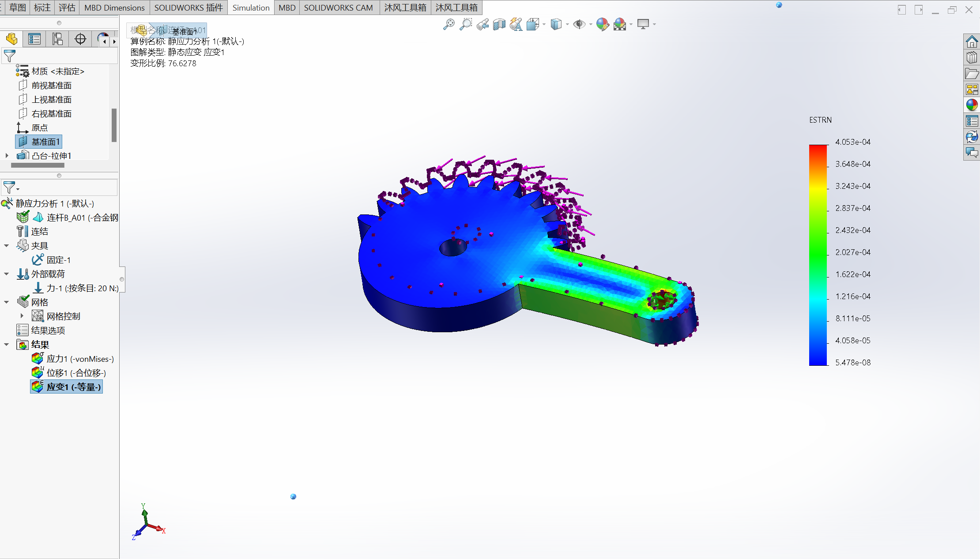Click the Zoom to Area icon

[466, 24]
